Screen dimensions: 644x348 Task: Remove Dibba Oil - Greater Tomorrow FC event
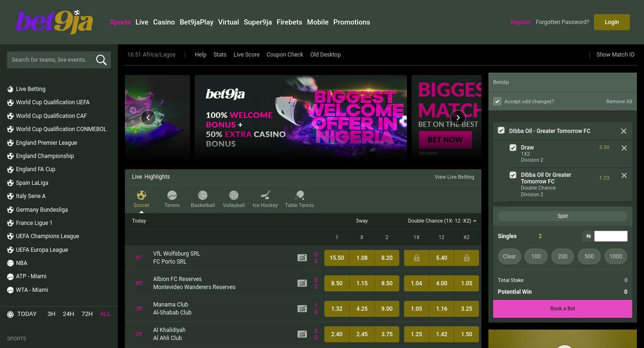coord(624,131)
